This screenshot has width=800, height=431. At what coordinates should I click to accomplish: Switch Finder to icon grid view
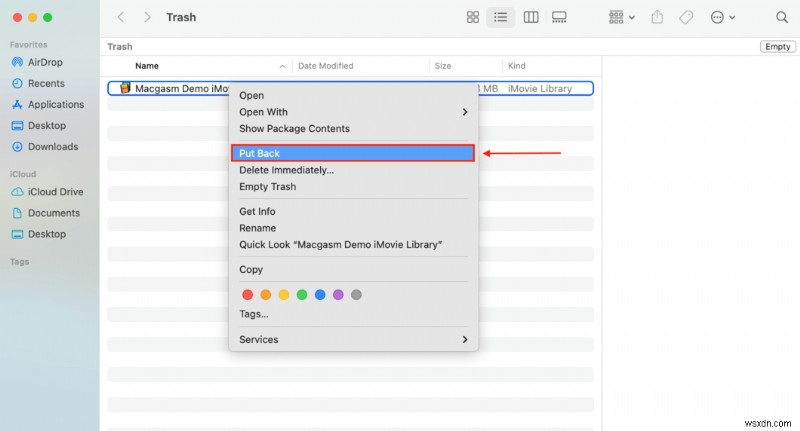pyautogui.click(x=473, y=17)
